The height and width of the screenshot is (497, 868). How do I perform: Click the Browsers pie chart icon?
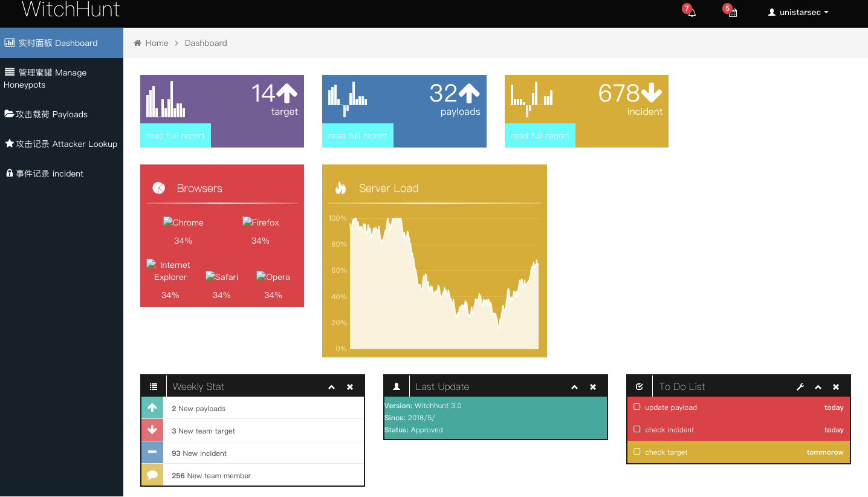pyautogui.click(x=158, y=188)
